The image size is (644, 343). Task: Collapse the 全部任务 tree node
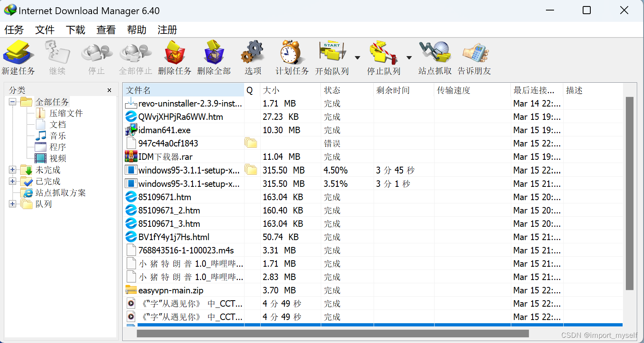pyautogui.click(x=13, y=102)
